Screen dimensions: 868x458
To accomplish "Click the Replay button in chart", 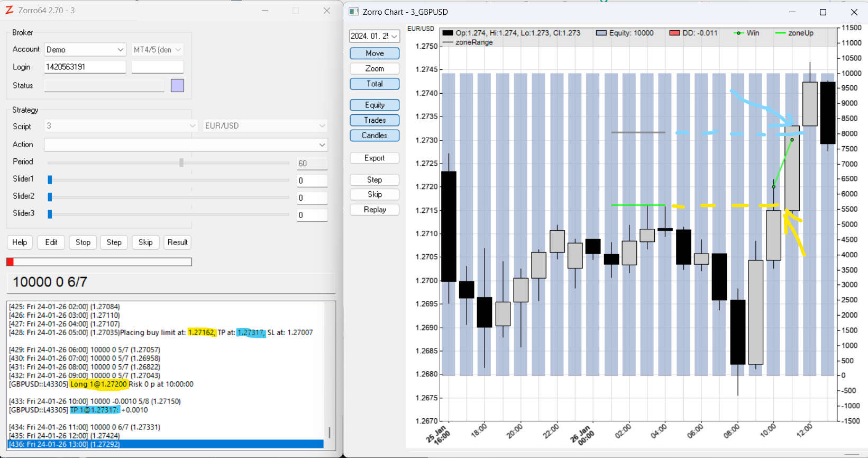I will (x=374, y=210).
